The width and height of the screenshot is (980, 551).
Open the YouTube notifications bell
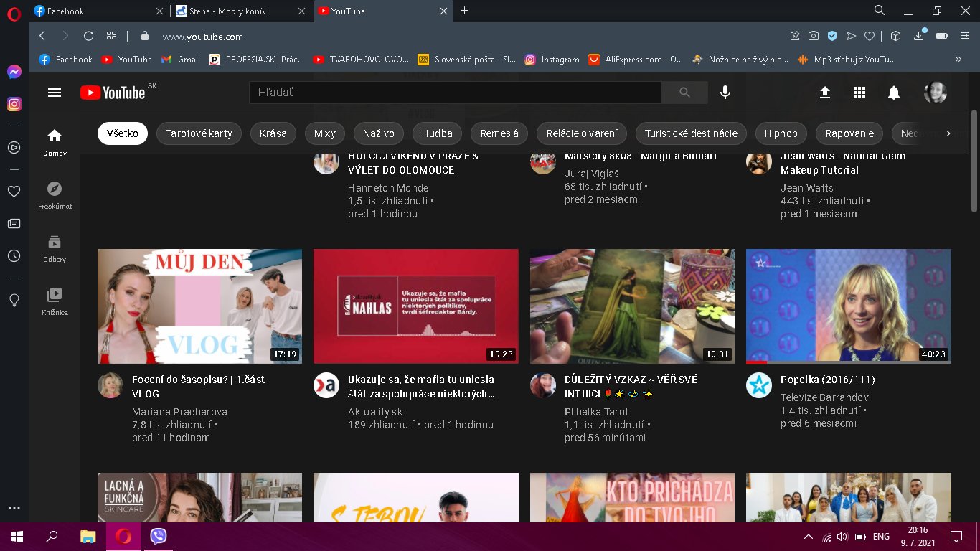tap(893, 93)
